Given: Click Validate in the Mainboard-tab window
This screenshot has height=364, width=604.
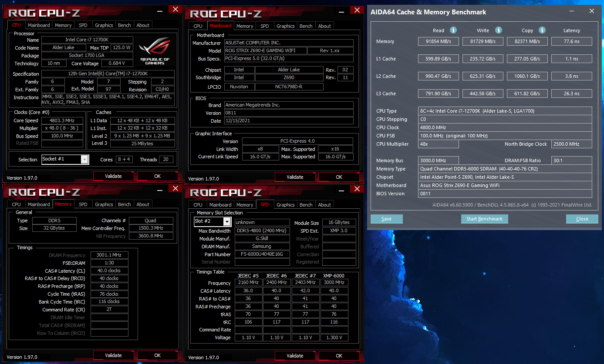Looking at the screenshot, I should tap(295, 177).
